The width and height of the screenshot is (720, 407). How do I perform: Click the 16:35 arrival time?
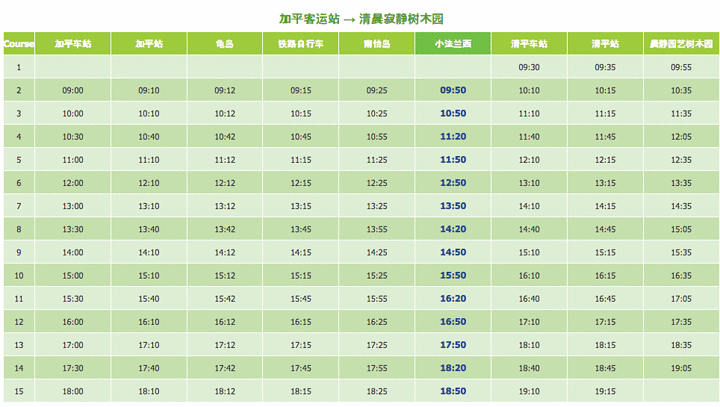coord(681,276)
